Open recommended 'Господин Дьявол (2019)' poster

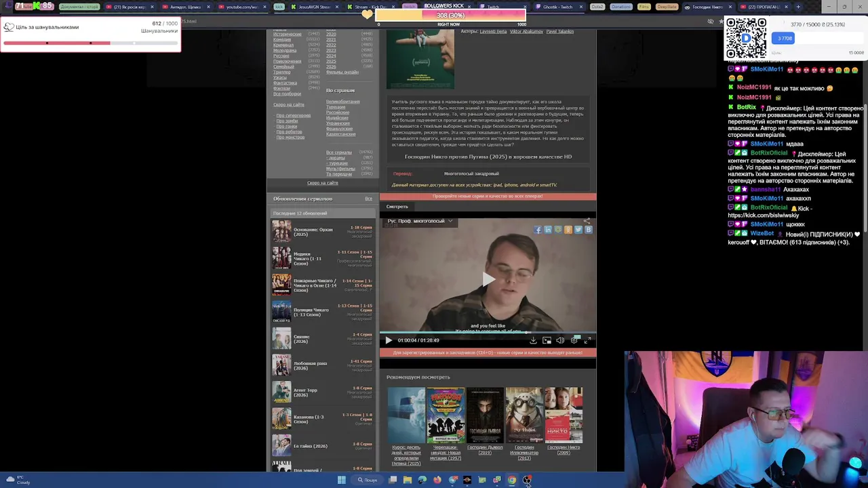[x=485, y=415]
